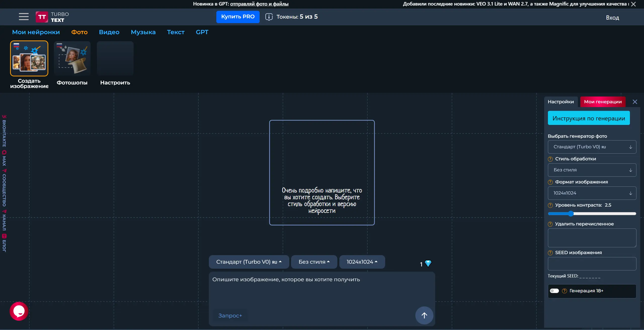
Task: Click the help icon beside Удалить перечисленное
Action: click(x=550, y=224)
